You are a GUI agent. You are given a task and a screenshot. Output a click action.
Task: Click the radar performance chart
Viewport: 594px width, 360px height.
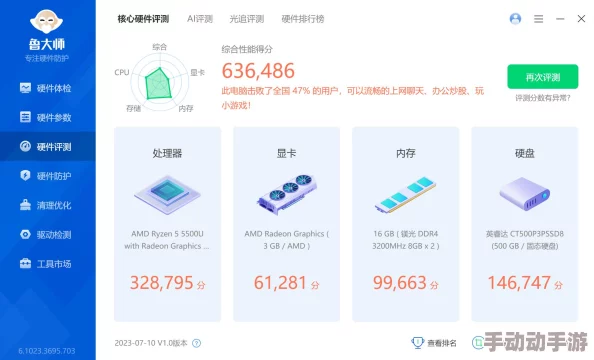coord(159,81)
